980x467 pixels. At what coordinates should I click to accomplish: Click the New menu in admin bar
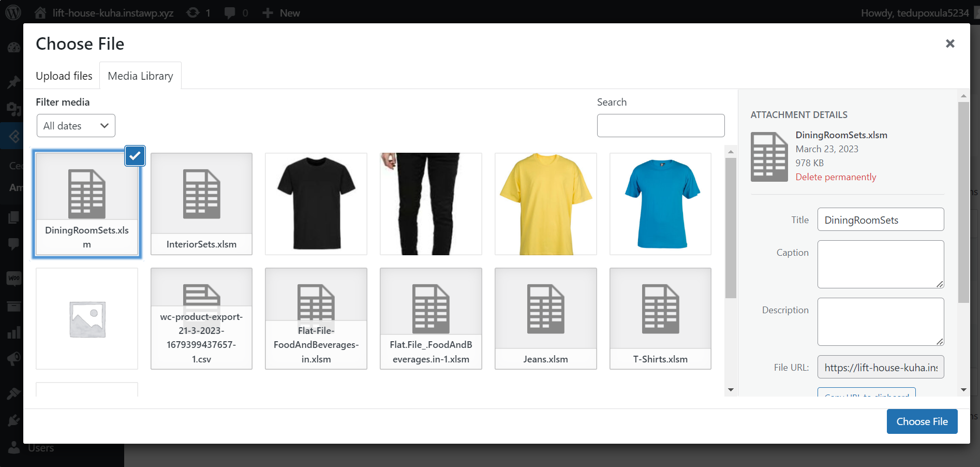pyautogui.click(x=281, y=13)
